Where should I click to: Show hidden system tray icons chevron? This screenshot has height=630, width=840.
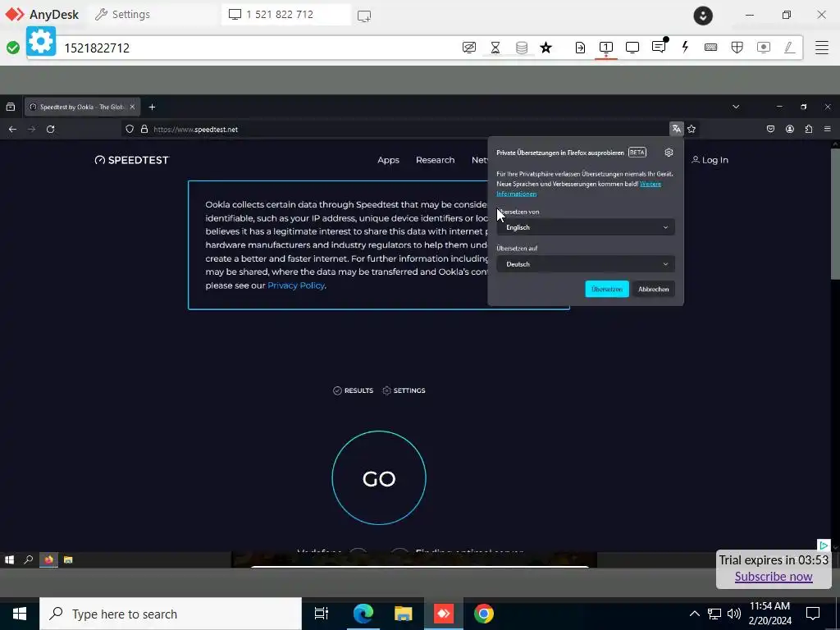point(694,614)
